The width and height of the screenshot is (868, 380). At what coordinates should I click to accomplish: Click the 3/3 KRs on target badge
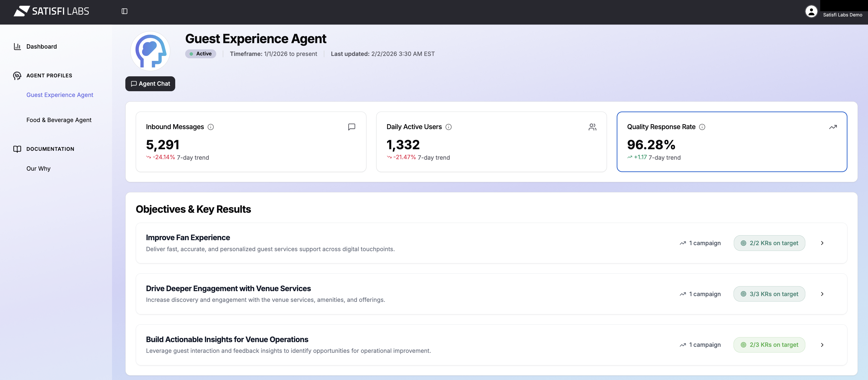pyautogui.click(x=769, y=294)
